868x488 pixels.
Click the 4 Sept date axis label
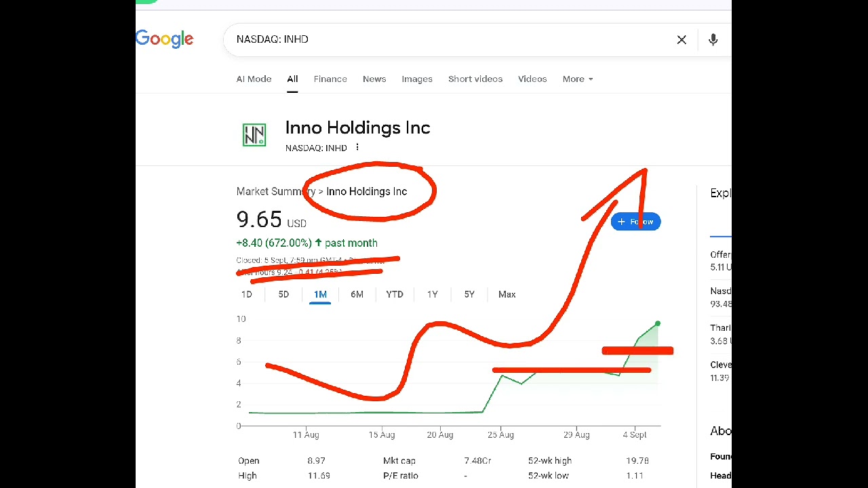pyautogui.click(x=635, y=435)
